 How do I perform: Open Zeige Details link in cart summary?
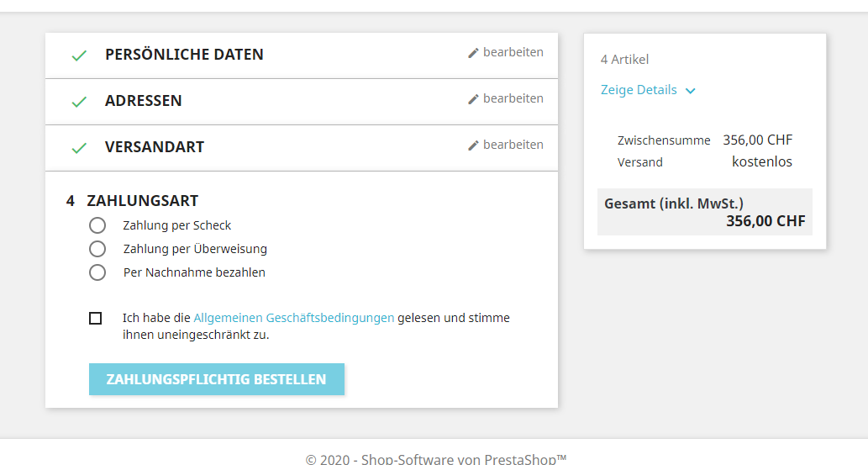(x=639, y=90)
